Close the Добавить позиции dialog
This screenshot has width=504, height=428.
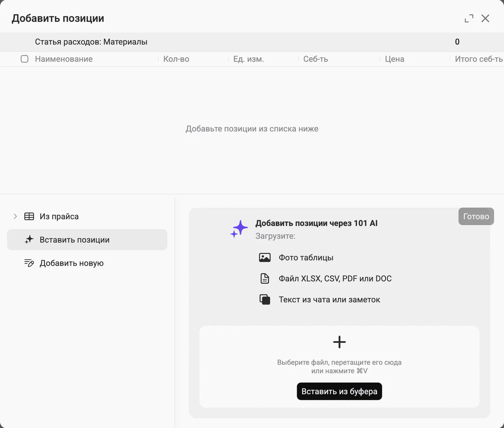coord(485,19)
